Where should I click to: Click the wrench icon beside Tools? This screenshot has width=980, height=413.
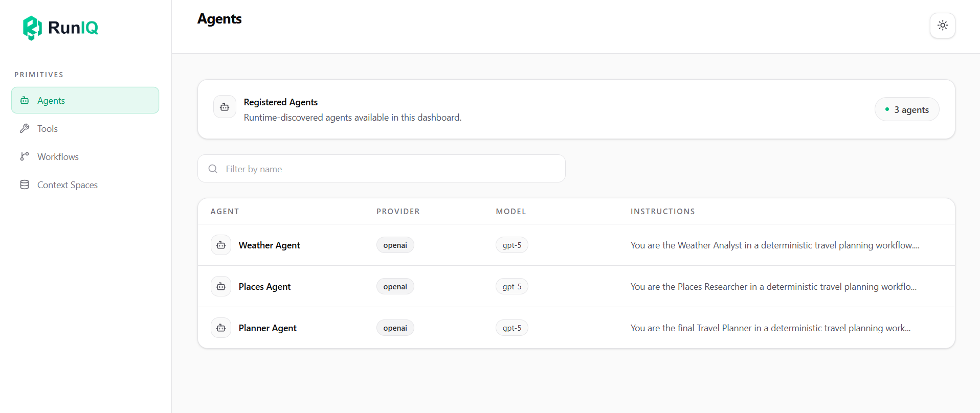click(x=25, y=128)
